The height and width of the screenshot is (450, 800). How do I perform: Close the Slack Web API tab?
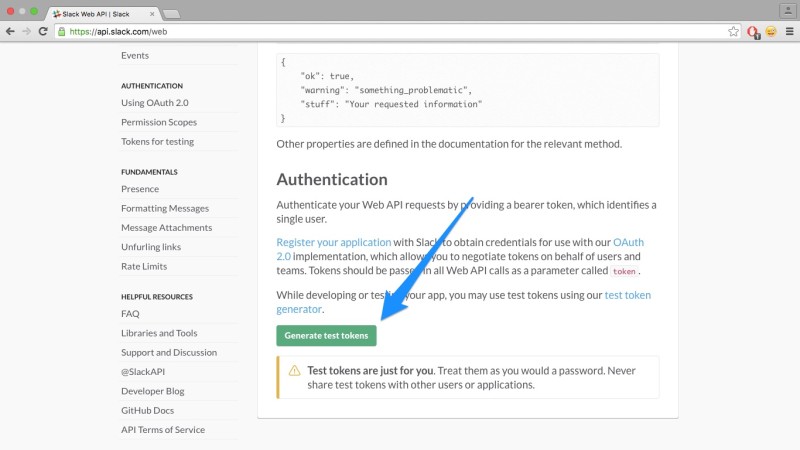click(152, 14)
